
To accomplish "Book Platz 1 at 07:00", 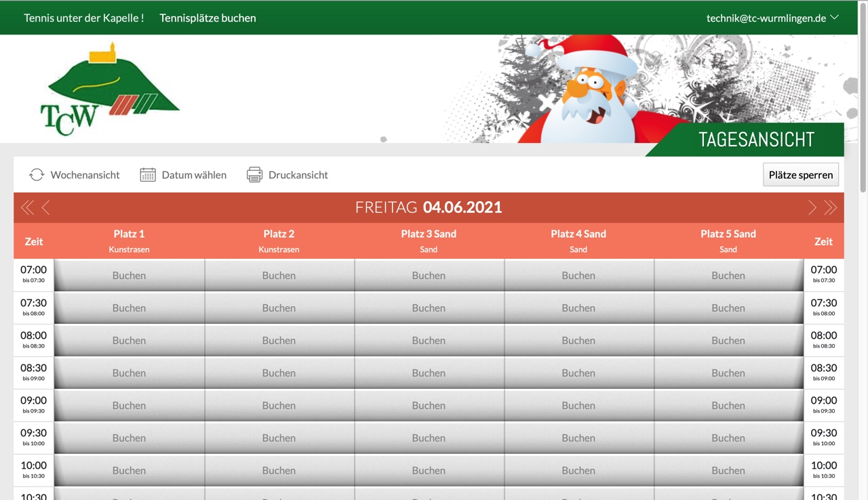I will [129, 275].
